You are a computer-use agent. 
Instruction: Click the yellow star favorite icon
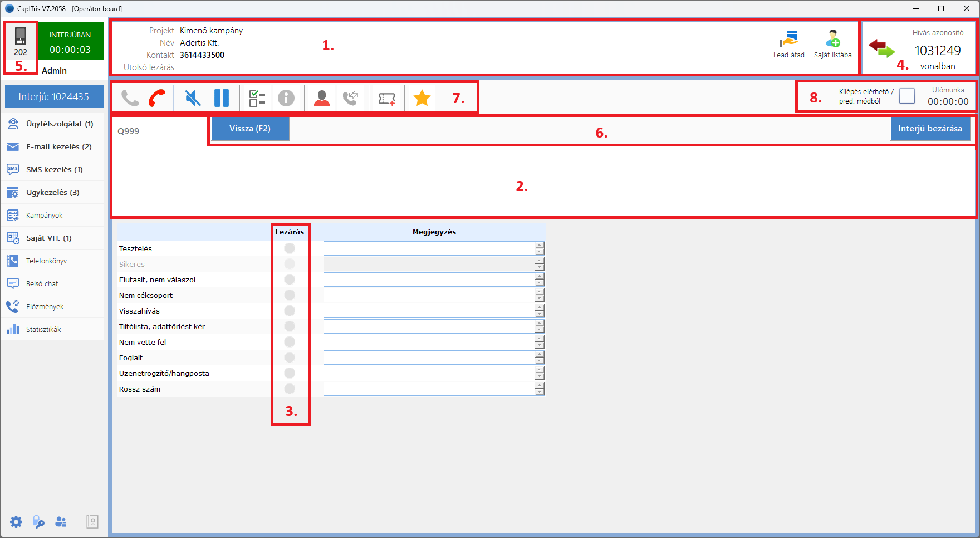coord(422,98)
